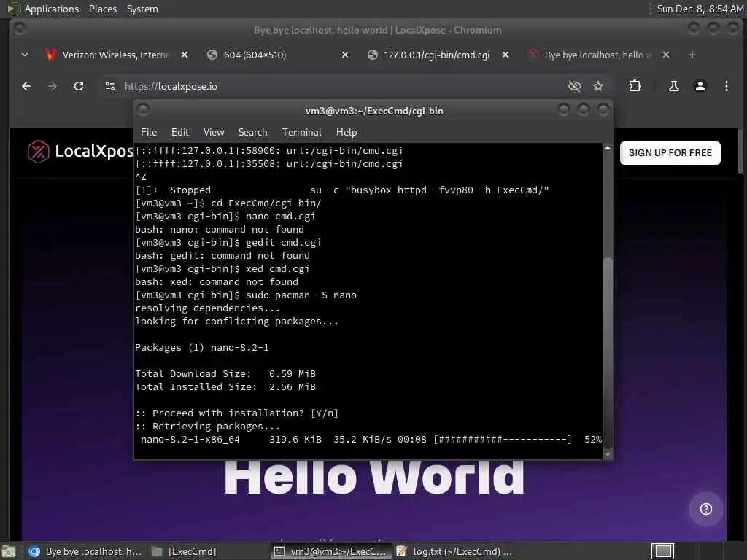Click SIGN UP FOR FREE button
The width and height of the screenshot is (747, 560).
point(670,153)
